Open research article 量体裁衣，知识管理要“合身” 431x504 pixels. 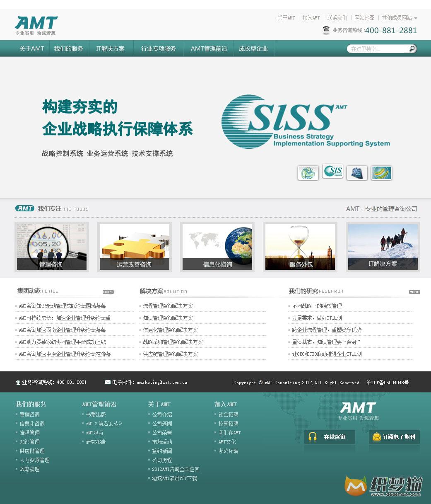tap(326, 342)
